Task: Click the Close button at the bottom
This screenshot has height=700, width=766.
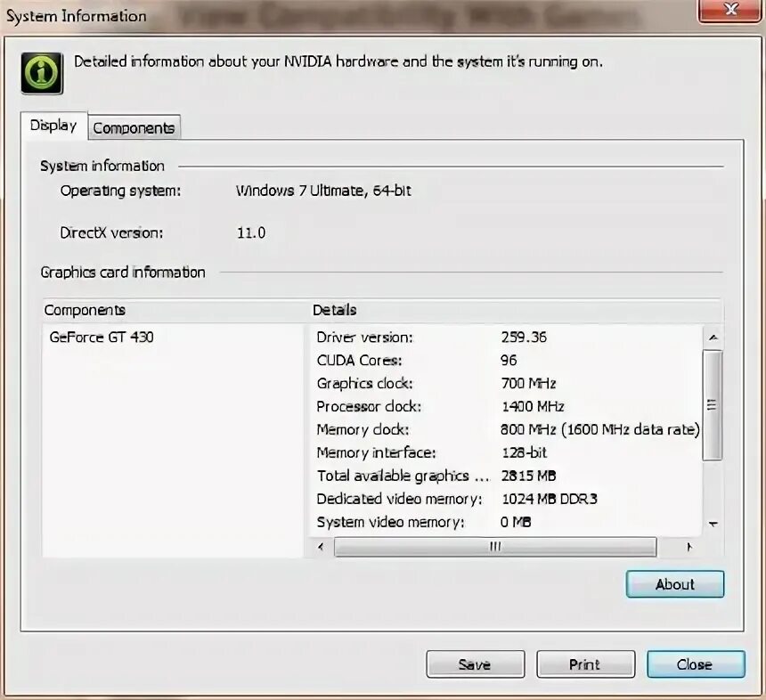Action: tap(696, 663)
